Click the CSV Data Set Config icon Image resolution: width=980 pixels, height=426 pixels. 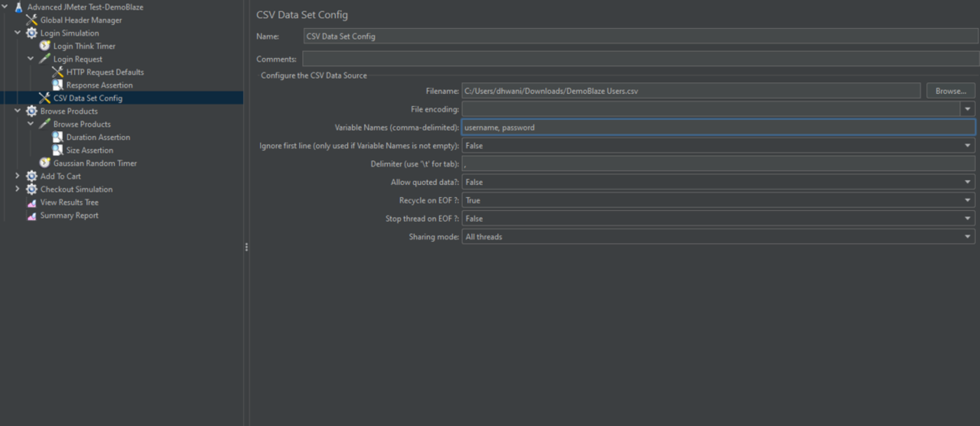(x=45, y=98)
